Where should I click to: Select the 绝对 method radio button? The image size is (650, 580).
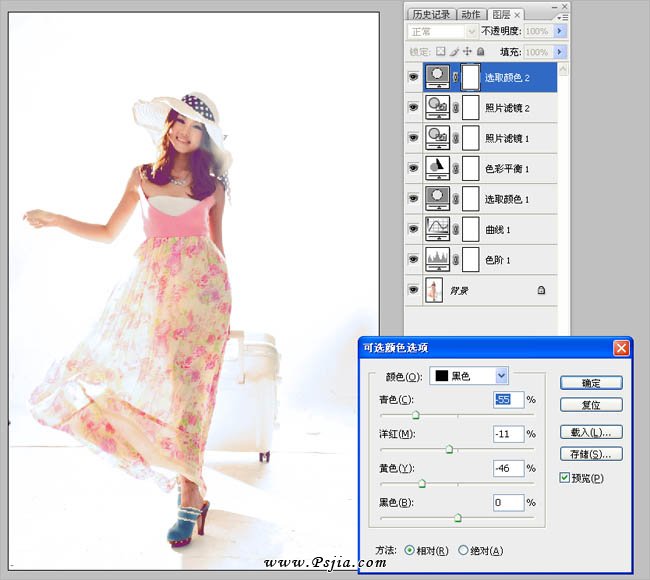463,551
